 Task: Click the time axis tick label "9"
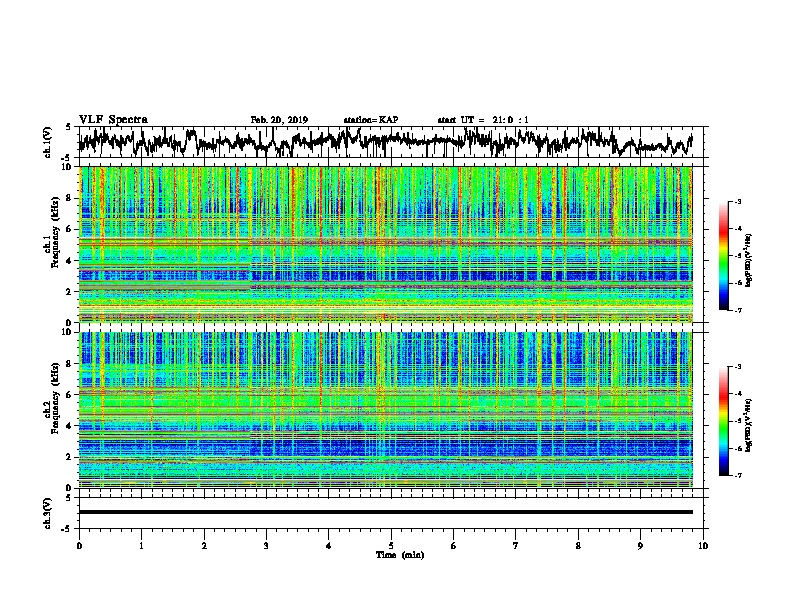[640, 546]
